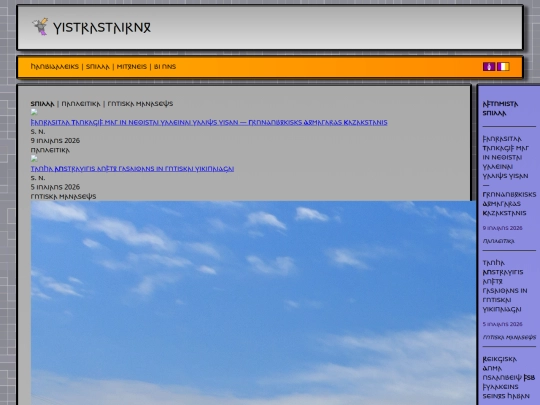Open the Gothic-script site title in header
The width and height of the screenshot is (540, 405).
(102, 28)
